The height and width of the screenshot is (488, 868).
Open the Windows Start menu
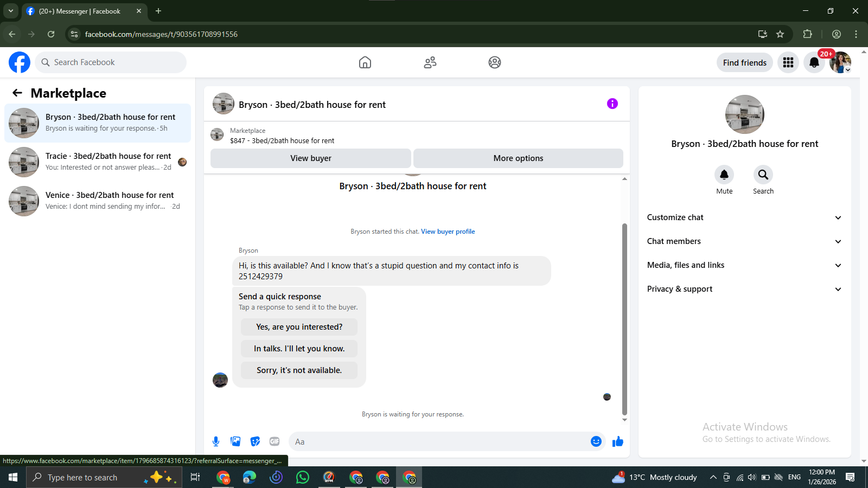[x=13, y=477]
